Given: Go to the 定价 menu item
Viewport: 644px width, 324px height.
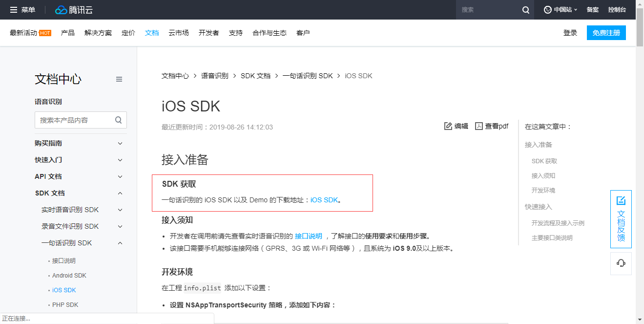Looking at the screenshot, I should click(128, 33).
